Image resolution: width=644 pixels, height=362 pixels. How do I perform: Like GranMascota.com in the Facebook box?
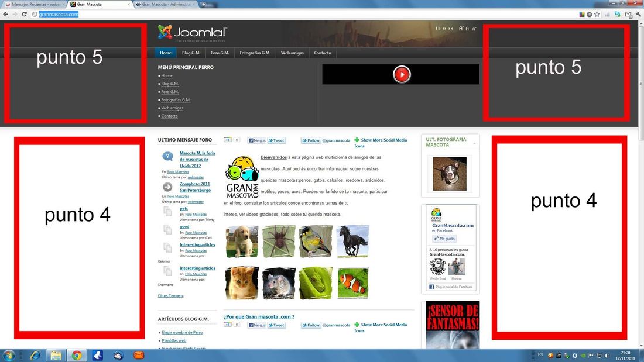(444, 239)
